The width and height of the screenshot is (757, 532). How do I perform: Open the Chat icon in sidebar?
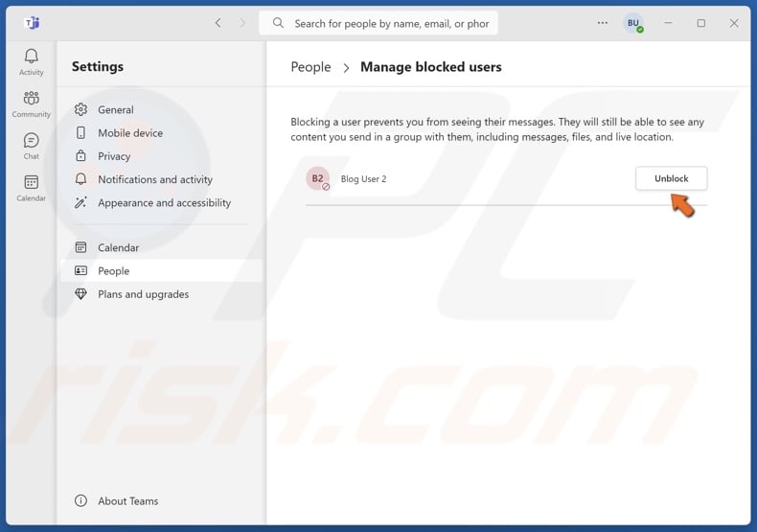32,146
